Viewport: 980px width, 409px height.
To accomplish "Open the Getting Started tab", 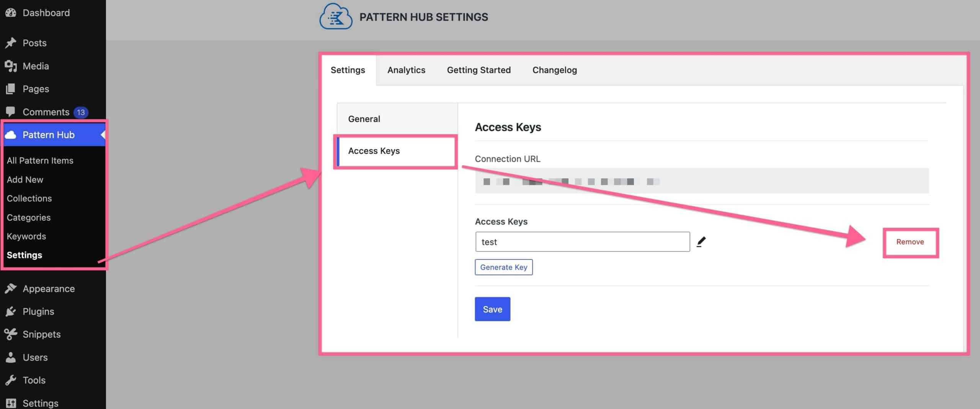I will click(x=479, y=70).
